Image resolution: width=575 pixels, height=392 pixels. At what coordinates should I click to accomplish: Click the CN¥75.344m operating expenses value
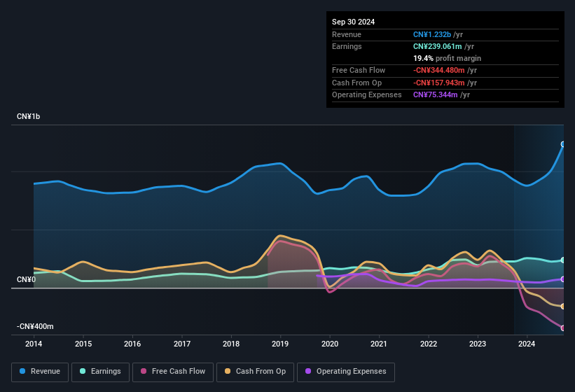436,95
